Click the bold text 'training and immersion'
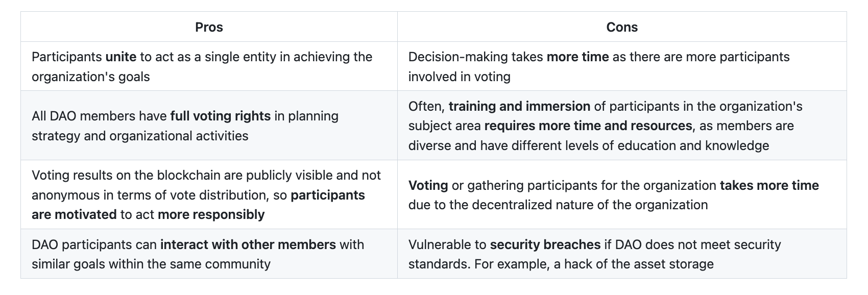 click(519, 106)
